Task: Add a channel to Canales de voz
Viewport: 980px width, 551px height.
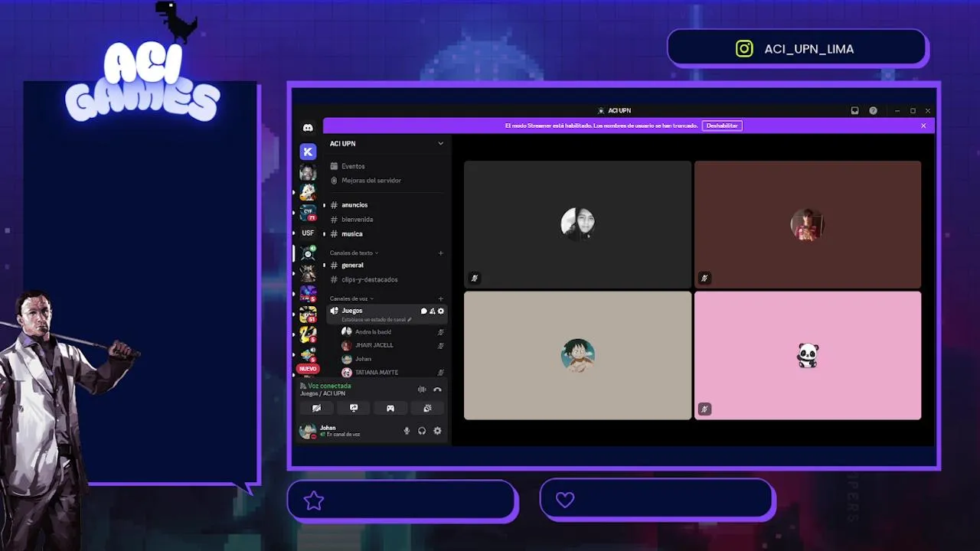Action: point(440,298)
